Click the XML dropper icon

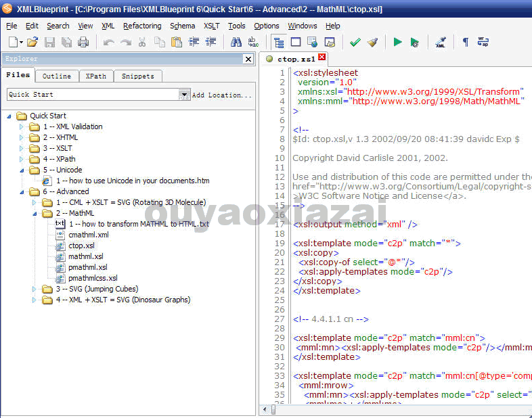[441, 42]
